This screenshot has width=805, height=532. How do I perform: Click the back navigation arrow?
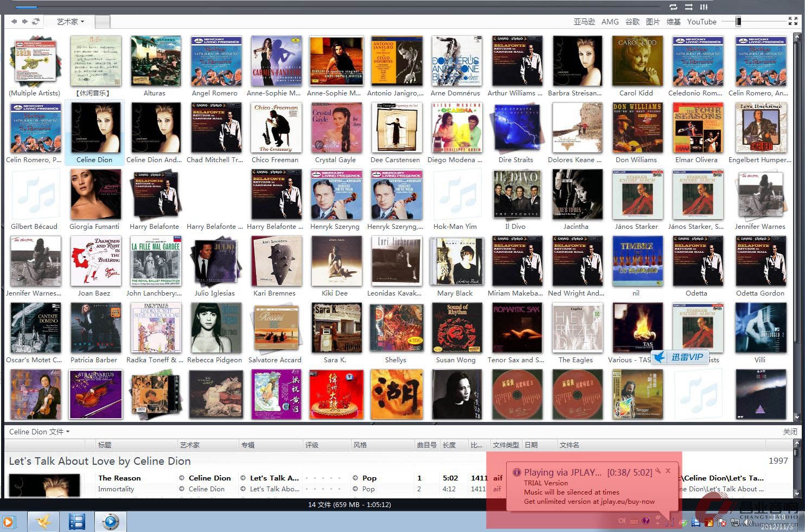(14, 22)
